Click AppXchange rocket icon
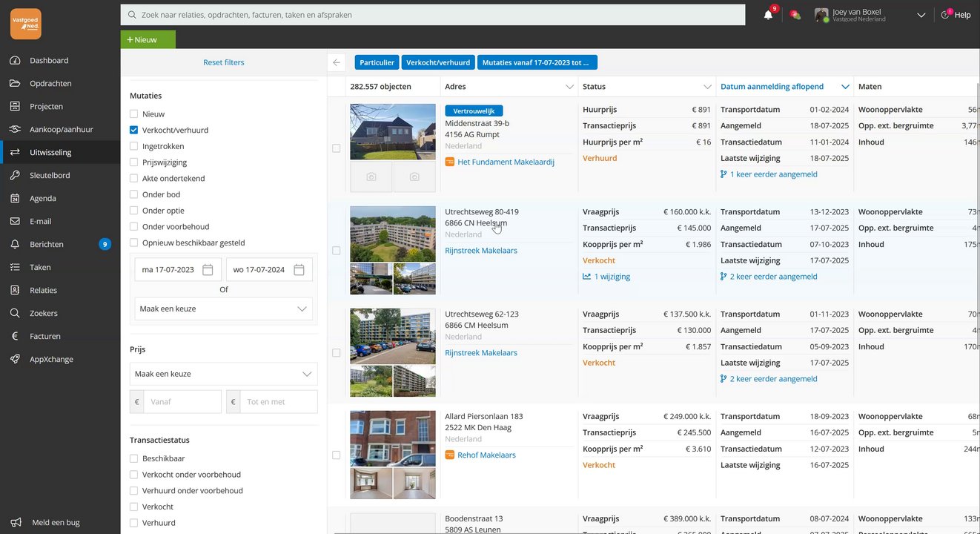Image resolution: width=980 pixels, height=534 pixels. click(15, 360)
